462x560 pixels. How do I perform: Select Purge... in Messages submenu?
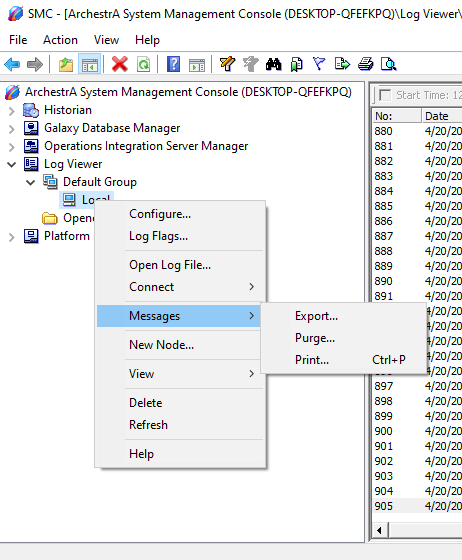pos(344,338)
